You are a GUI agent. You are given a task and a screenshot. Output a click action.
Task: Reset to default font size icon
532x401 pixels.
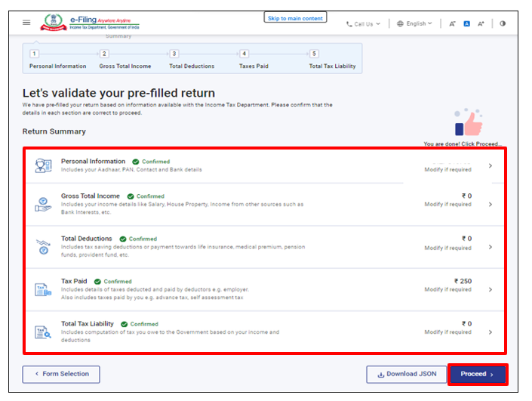click(467, 23)
